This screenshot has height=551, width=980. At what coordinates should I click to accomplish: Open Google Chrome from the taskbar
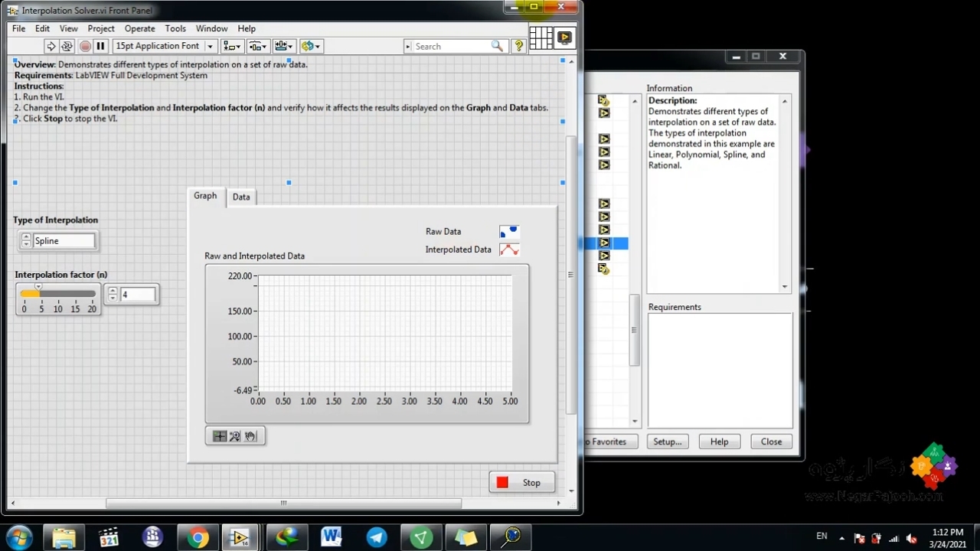(x=198, y=538)
